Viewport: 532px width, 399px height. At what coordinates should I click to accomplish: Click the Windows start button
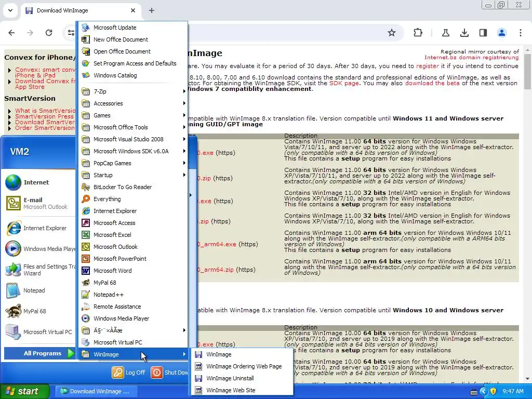(24, 391)
